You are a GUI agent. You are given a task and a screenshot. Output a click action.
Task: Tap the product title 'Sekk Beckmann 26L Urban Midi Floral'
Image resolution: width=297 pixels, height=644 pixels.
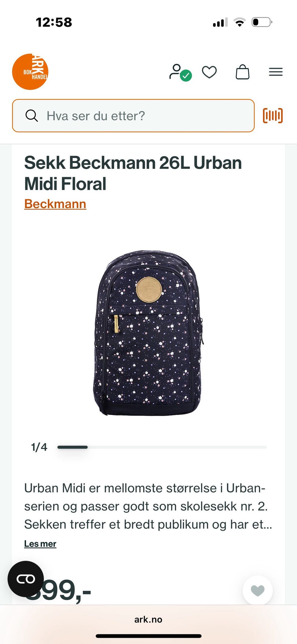pos(133,173)
